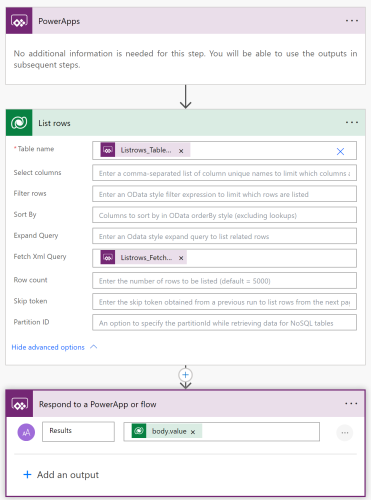Image resolution: width=371 pixels, height=500 pixels.
Task: Click the Sort By input field
Action: [x=224, y=215]
